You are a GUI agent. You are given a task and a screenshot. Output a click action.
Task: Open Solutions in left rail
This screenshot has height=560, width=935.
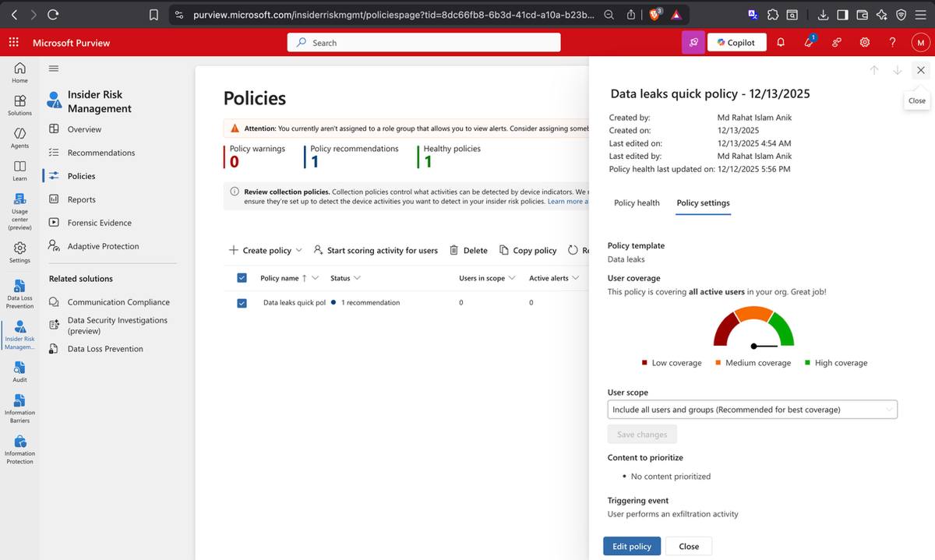click(19, 105)
